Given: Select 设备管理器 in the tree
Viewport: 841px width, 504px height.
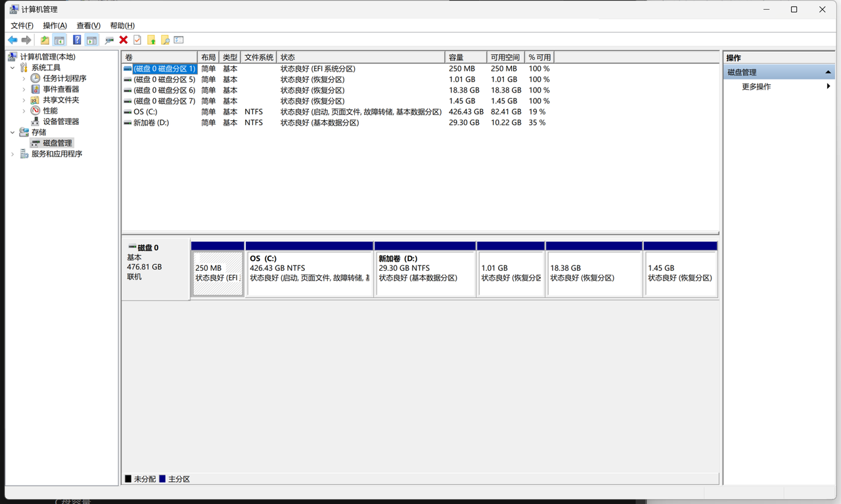Looking at the screenshot, I should (61, 122).
